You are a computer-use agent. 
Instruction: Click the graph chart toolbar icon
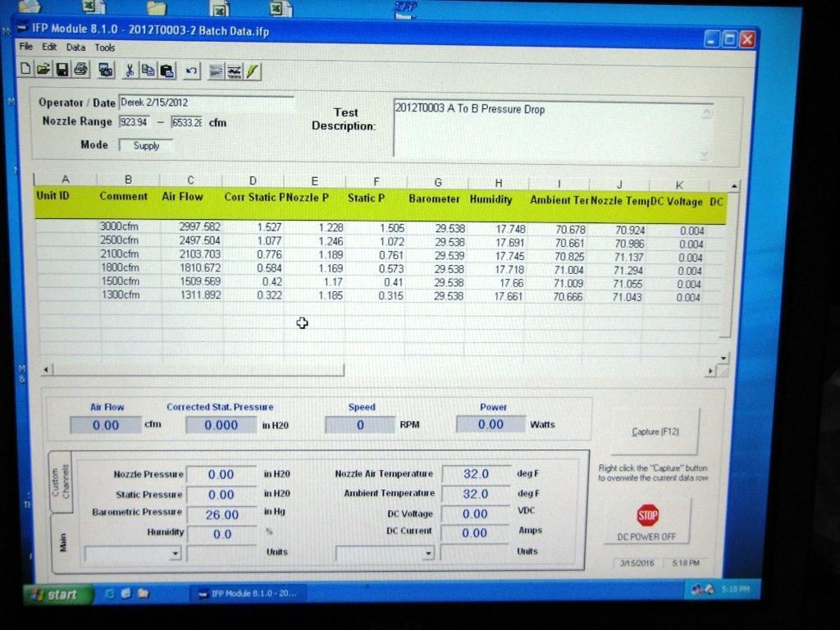point(234,71)
